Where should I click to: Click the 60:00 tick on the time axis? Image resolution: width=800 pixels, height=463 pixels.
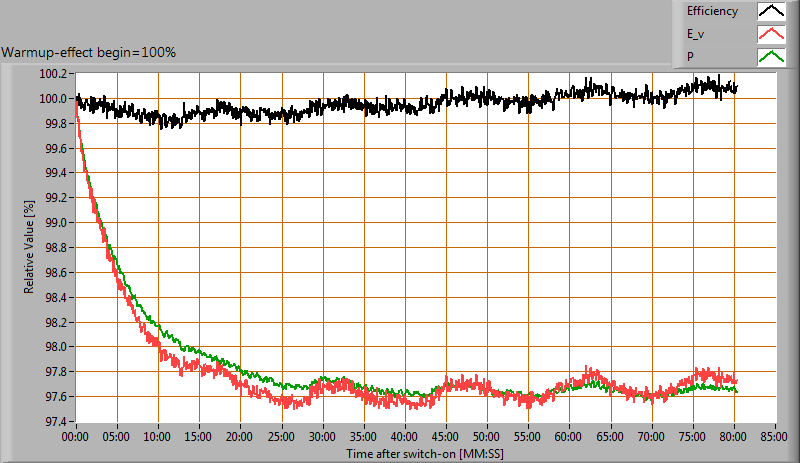tap(569, 437)
